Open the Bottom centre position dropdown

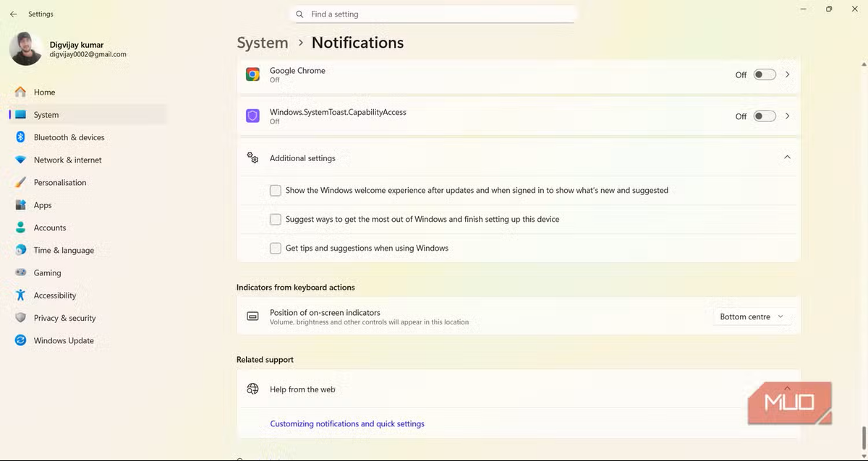coord(751,316)
